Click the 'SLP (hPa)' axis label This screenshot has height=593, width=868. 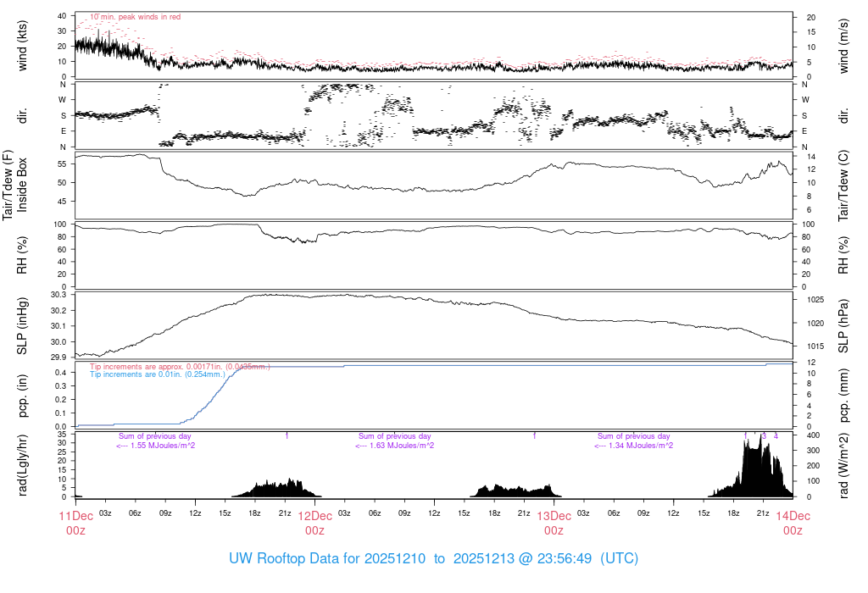click(843, 326)
